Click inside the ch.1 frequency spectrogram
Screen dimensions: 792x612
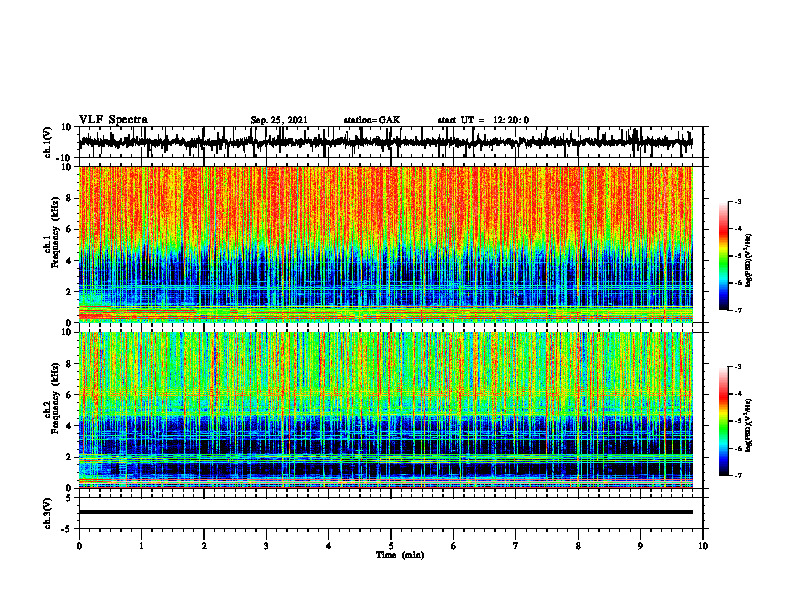point(386,244)
